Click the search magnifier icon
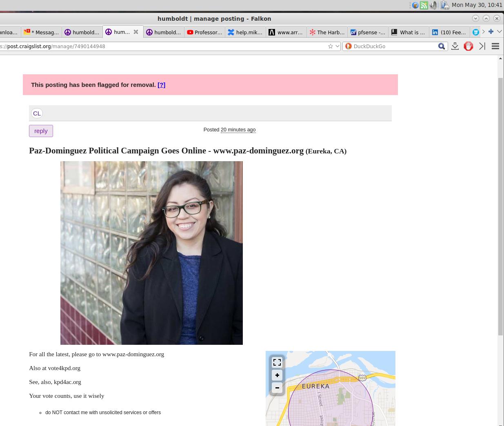 point(442,46)
